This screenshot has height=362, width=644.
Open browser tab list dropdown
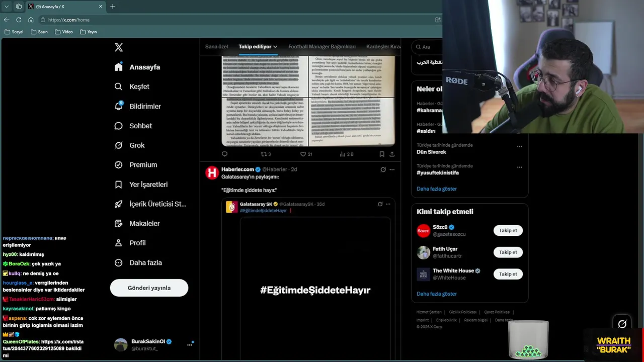pyautogui.click(x=7, y=7)
